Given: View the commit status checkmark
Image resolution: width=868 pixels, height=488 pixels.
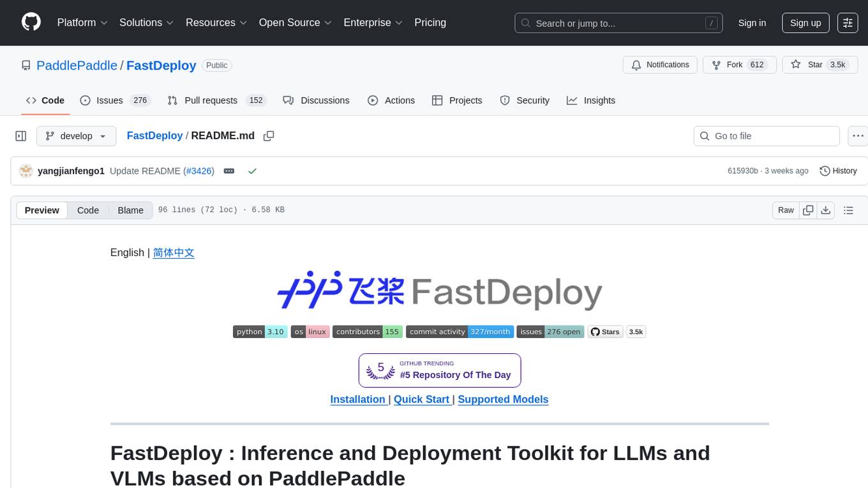Looking at the screenshot, I should pyautogui.click(x=252, y=171).
